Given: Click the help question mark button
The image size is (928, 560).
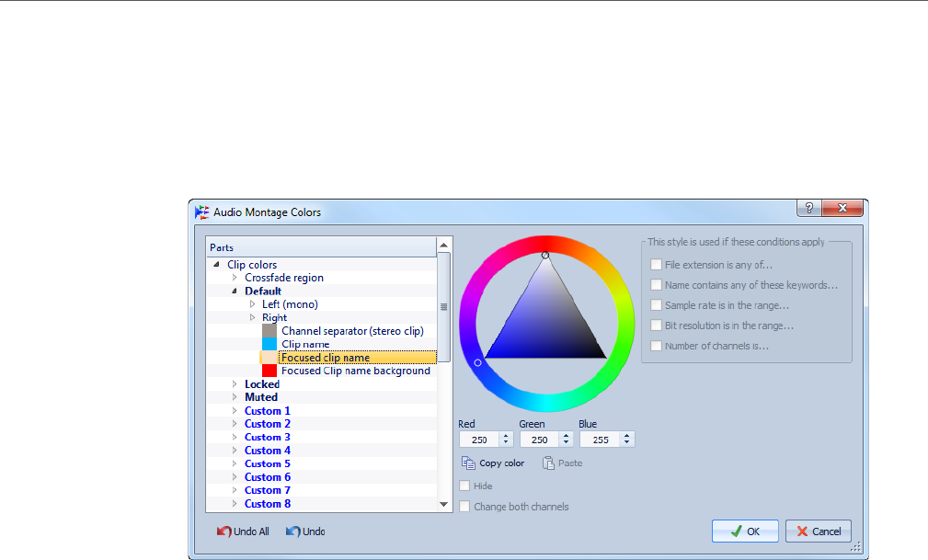Looking at the screenshot, I should click(x=809, y=208).
